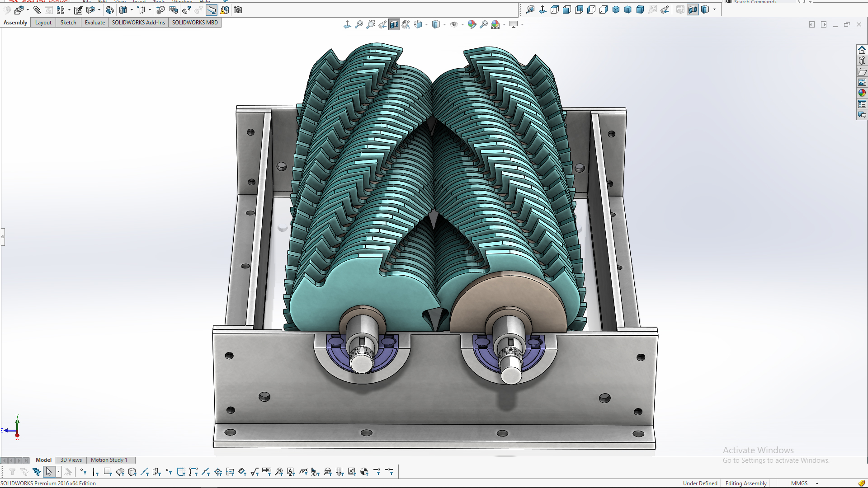Click the Linear Component Pattern icon
The image size is (868, 488).
click(61, 10)
